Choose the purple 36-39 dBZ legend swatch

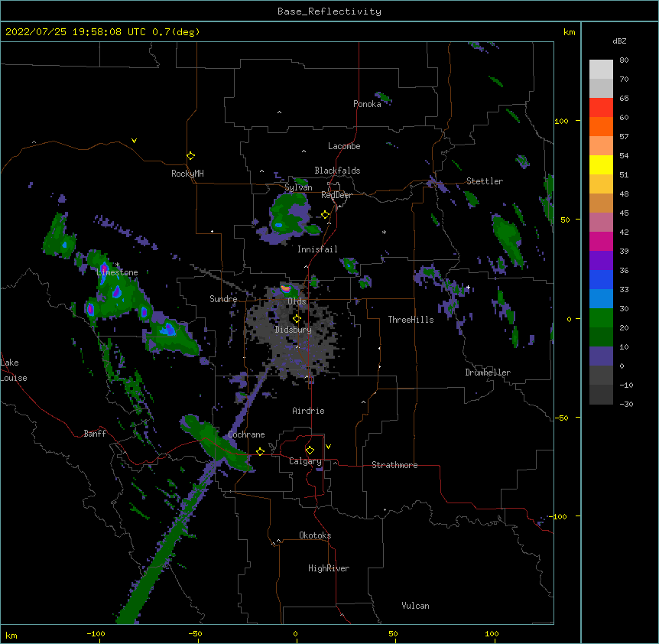coord(601,261)
